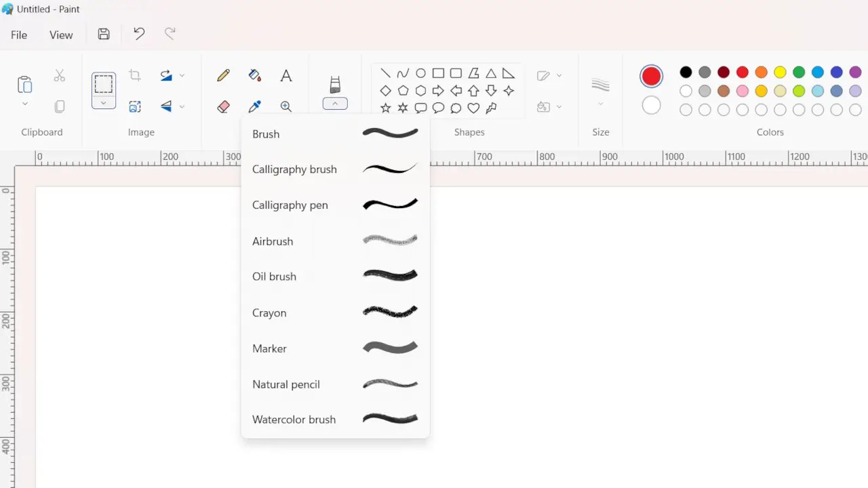Viewport: 868px width, 488px height.
Task: Pick the Right arrow shape
Action: pos(438,91)
